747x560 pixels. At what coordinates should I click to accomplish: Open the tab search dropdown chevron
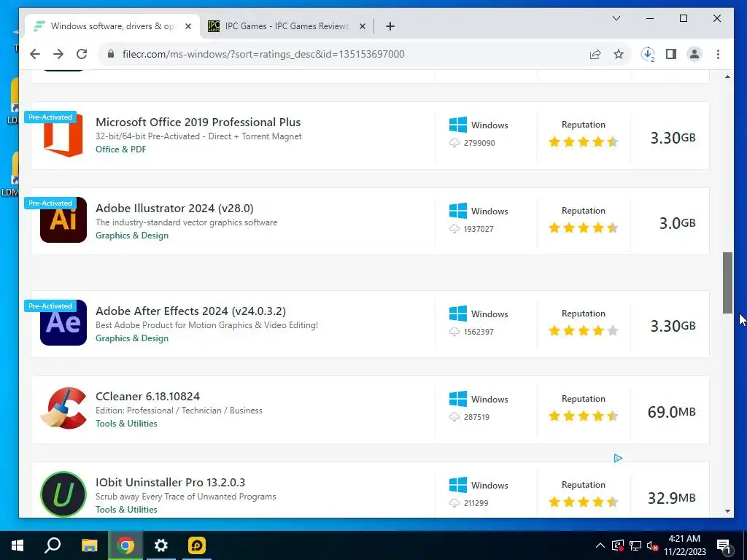(616, 18)
